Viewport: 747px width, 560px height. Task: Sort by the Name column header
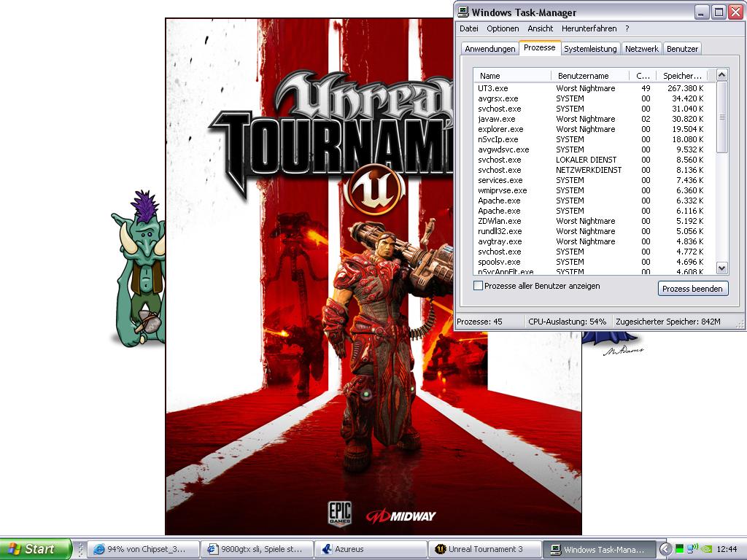(512, 76)
